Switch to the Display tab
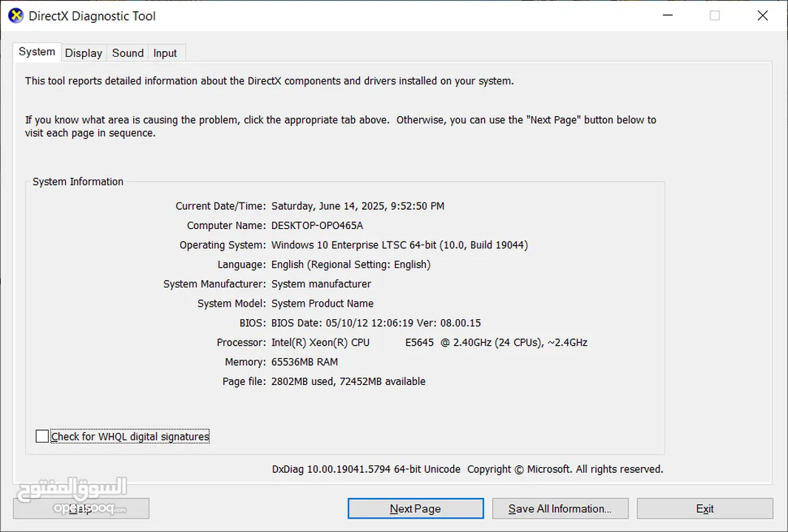The image size is (788, 532). 84,52
